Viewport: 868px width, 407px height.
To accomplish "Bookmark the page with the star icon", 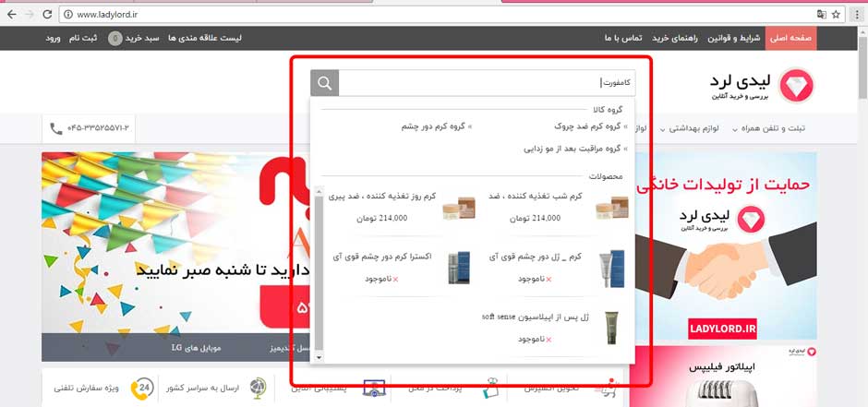I will pos(836,15).
